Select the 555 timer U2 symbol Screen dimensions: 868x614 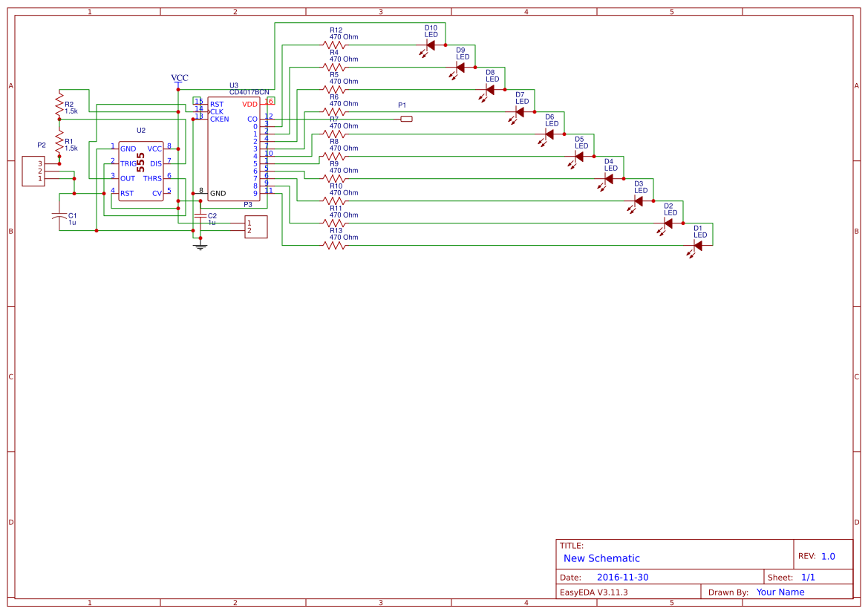[140, 169]
